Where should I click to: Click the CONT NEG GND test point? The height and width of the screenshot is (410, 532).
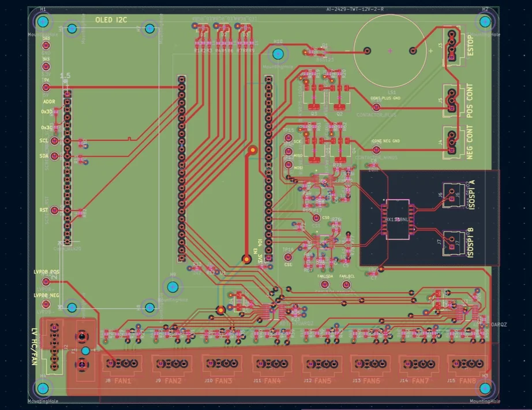click(x=376, y=150)
